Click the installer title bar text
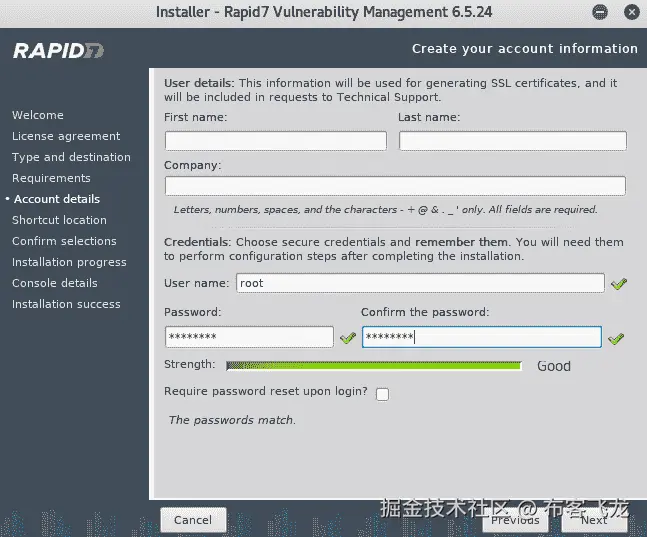 click(x=324, y=12)
